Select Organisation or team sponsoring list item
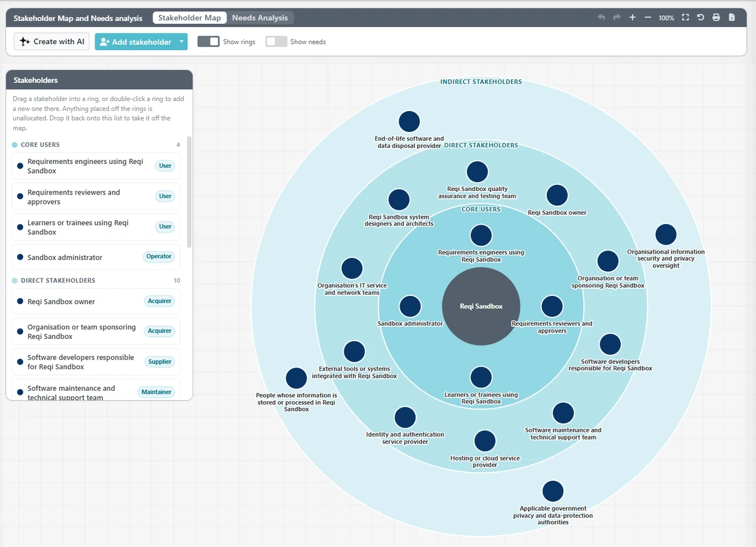 96,332
